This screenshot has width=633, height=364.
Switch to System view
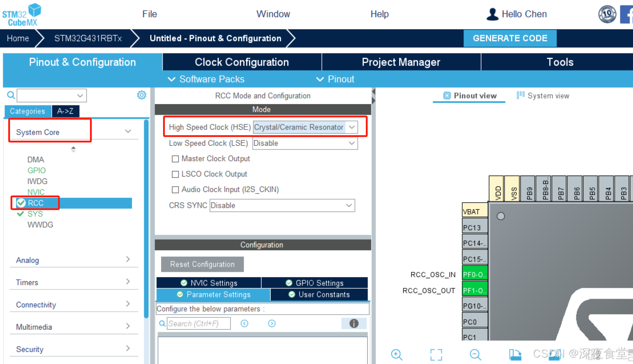(x=543, y=95)
